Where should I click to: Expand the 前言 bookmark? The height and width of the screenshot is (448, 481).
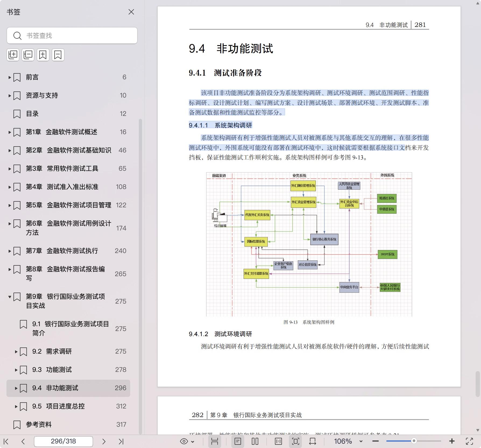10,77
